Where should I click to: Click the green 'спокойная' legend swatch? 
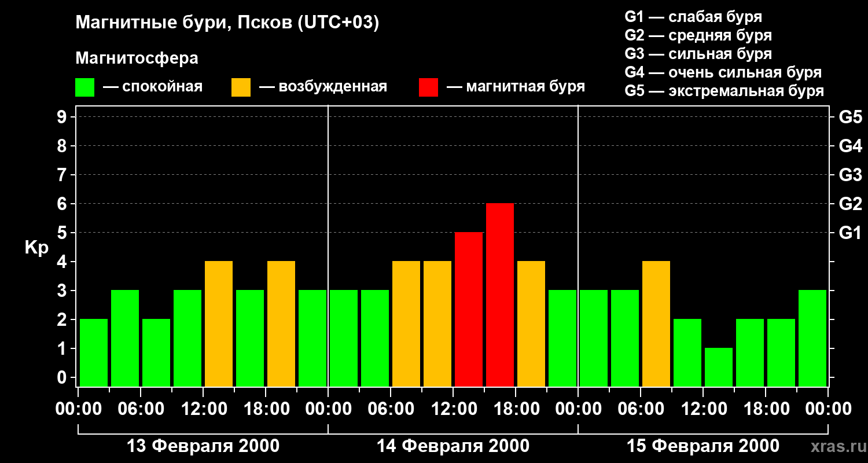coord(84,87)
